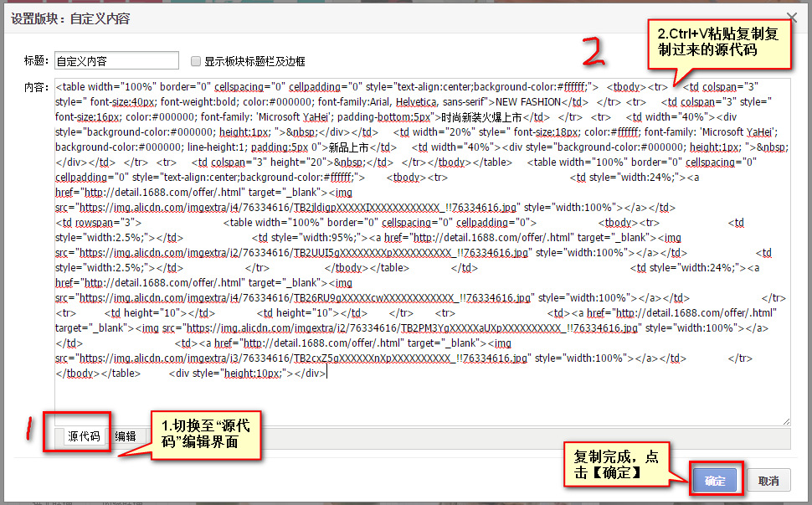
Task: Toggle 显示板块标题栏及边框 checkbox
Action: [x=196, y=61]
